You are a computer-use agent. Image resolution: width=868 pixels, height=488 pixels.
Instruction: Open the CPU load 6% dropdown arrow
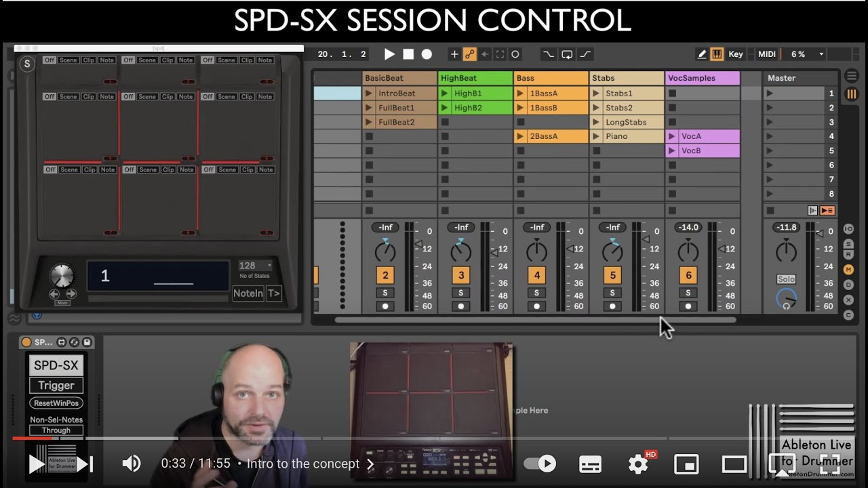point(821,54)
